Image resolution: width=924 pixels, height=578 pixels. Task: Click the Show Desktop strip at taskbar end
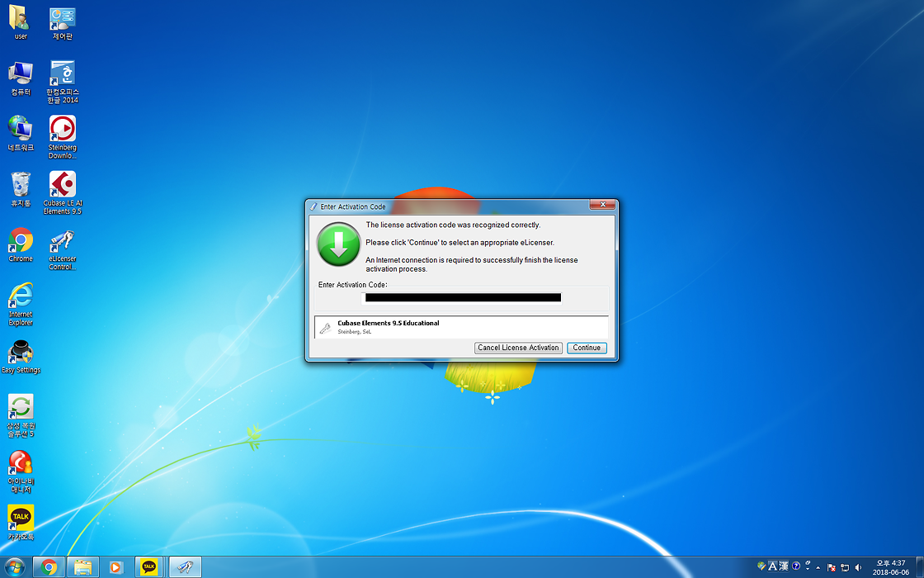(920, 567)
